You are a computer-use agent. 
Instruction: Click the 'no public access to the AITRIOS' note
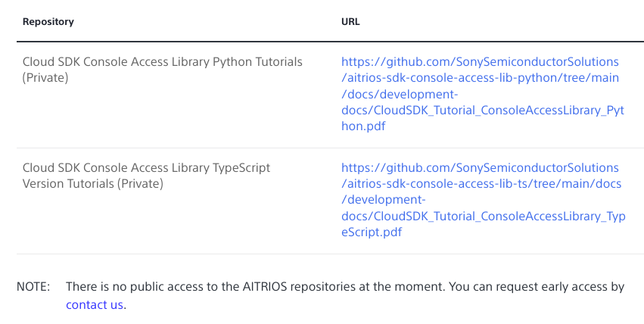tap(345, 296)
